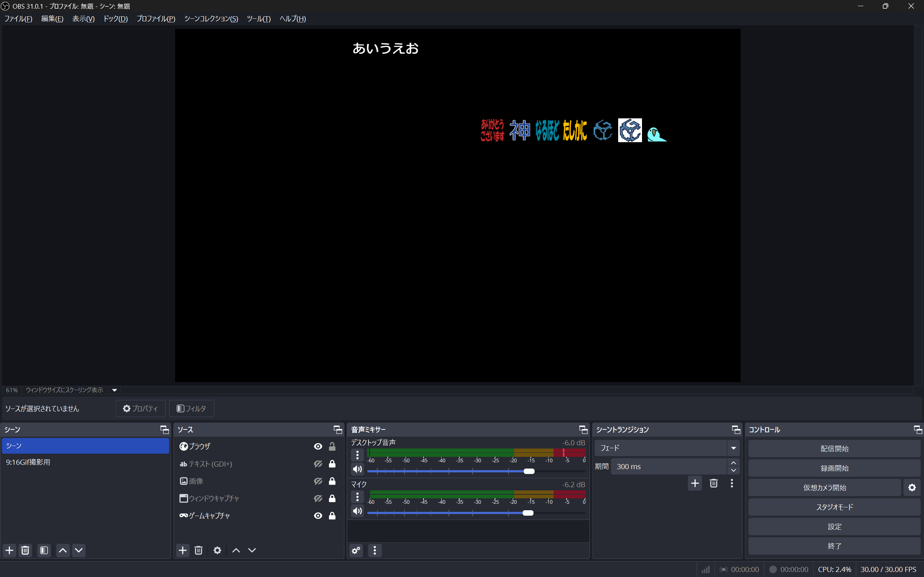Image resolution: width=924 pixels, height=577 pixels.
Task: Enable スタジオモード button
Action: click(834, 507)
